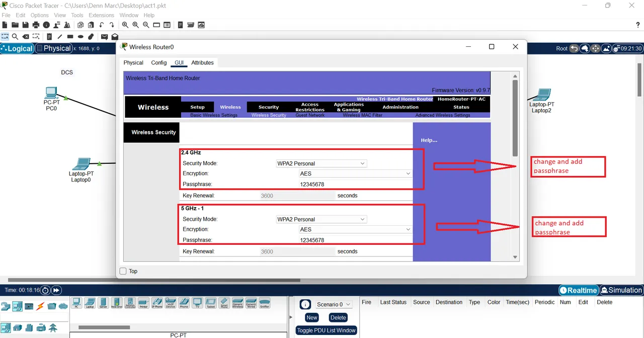Open Basic Wireless Settings sub-page
The height and width of the screenshot is (338, 644).
[214, 115]
